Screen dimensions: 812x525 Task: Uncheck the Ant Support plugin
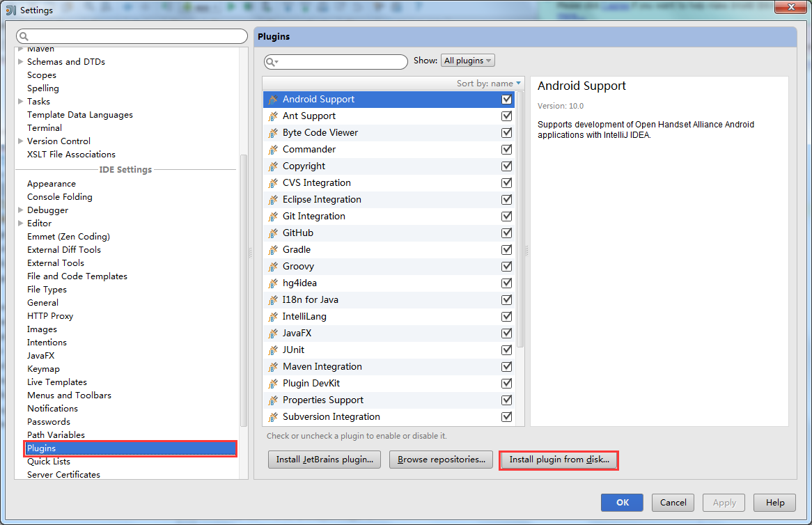[506, 116]
